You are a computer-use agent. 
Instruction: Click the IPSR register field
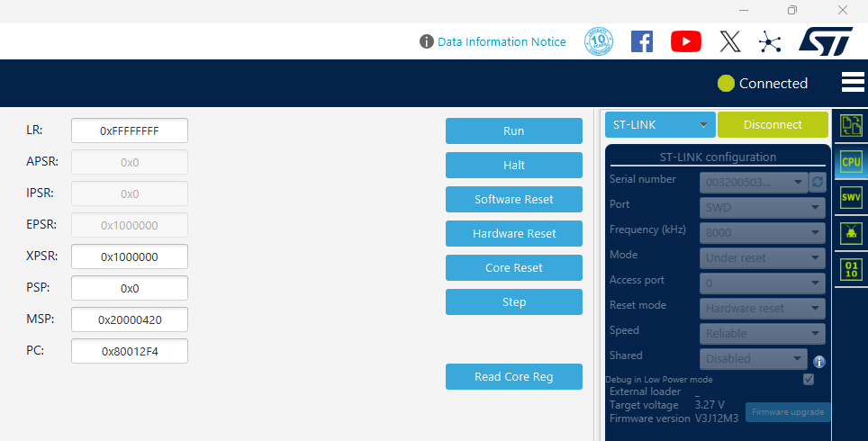pos(130,193)
